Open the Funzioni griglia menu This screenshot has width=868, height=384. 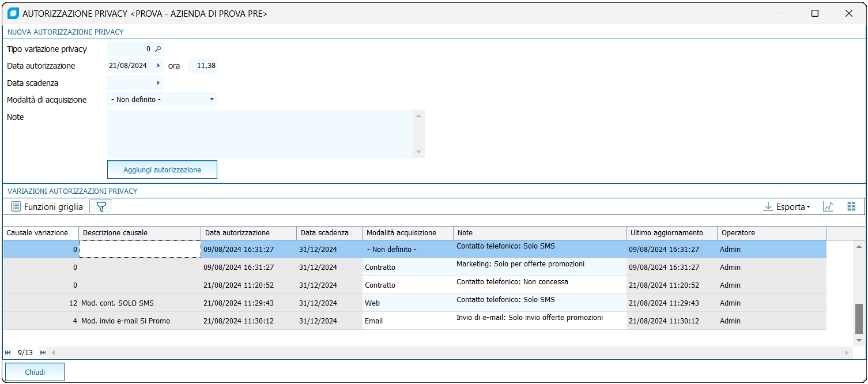[47, 207]
